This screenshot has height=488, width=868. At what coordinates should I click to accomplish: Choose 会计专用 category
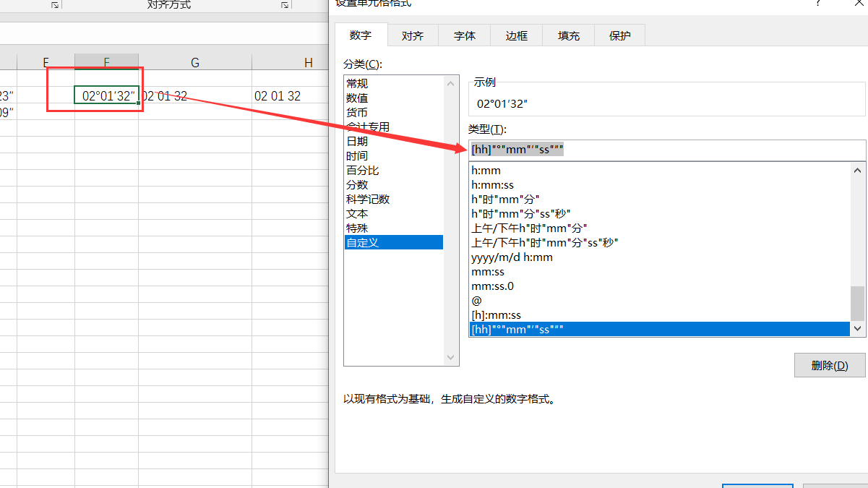tap(394, 127)
